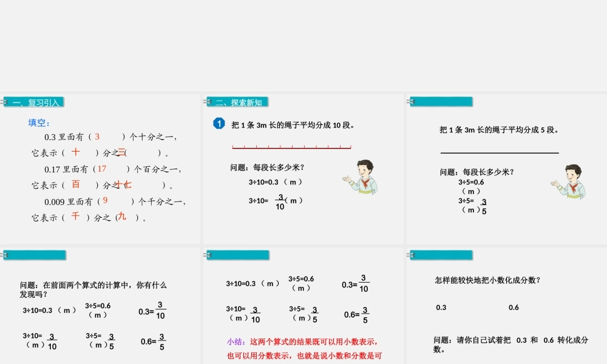Click the clip icon beside "二、探索新知" banner

[x=208, y=101]
